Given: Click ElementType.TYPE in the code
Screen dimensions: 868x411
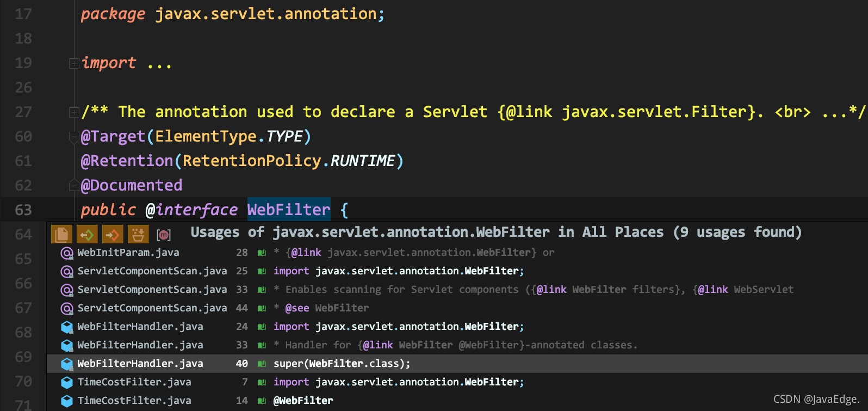Looking at the screenshot, I should (x=229, y=136).
